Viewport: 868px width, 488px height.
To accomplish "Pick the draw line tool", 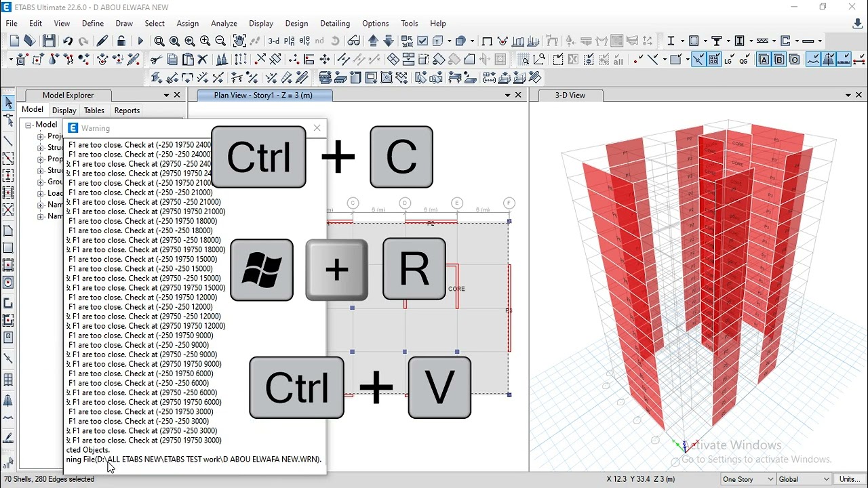I will click(x=8, y=141).
